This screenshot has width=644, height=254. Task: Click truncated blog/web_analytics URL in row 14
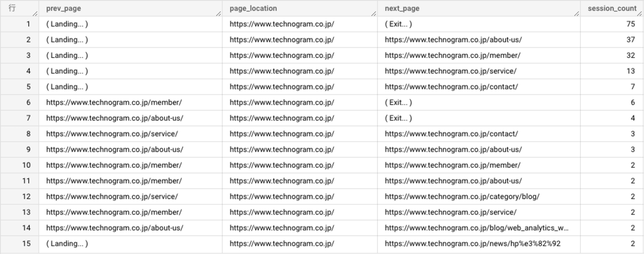coord(476,228)
